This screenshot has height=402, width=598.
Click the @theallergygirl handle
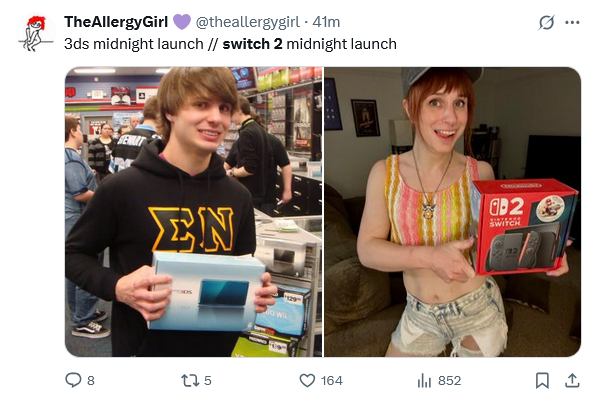click(248, 22)
